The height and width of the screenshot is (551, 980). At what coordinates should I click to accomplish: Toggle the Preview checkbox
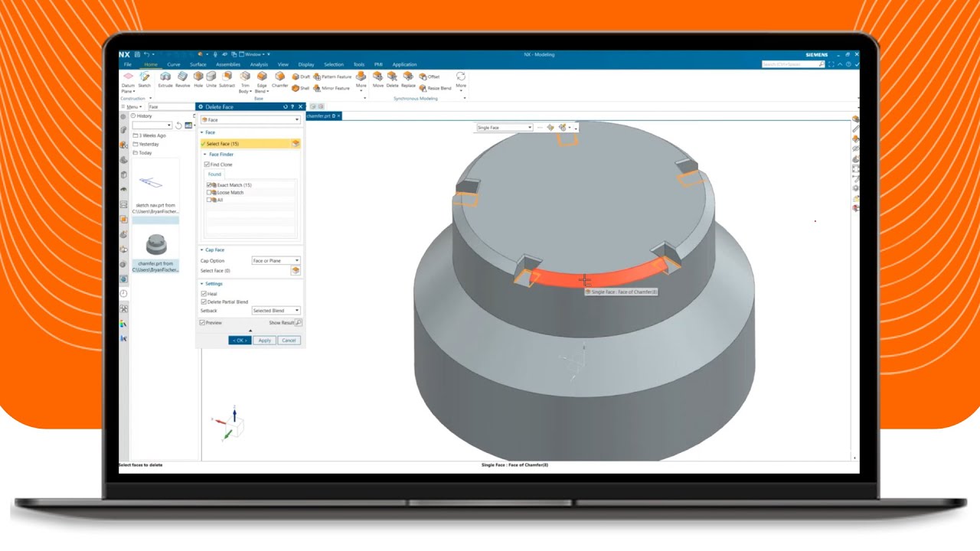tap(203, 323)
